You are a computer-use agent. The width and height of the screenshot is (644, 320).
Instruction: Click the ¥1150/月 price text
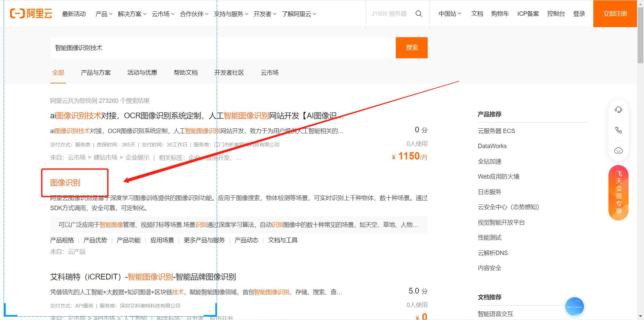(x=409, y=156)
